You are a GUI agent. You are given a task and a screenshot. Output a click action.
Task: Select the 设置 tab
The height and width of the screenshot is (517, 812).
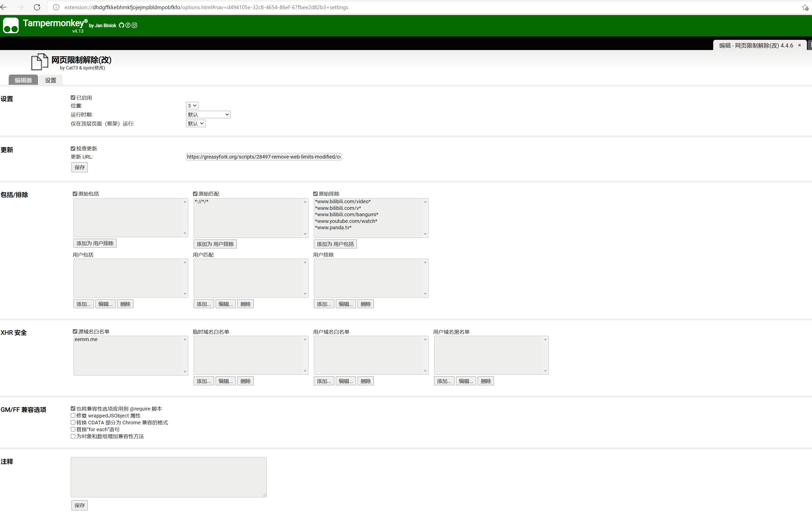coord(51,80)
